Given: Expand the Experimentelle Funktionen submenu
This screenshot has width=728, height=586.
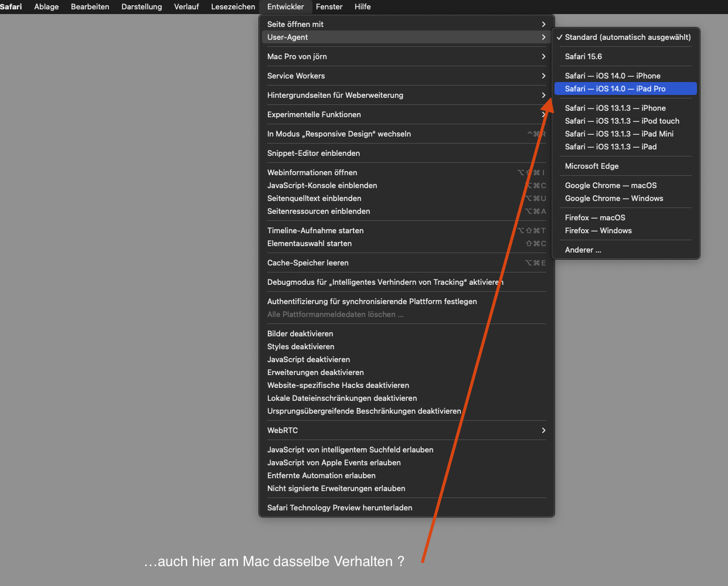Looking at the screenshot, I should 407,114.
